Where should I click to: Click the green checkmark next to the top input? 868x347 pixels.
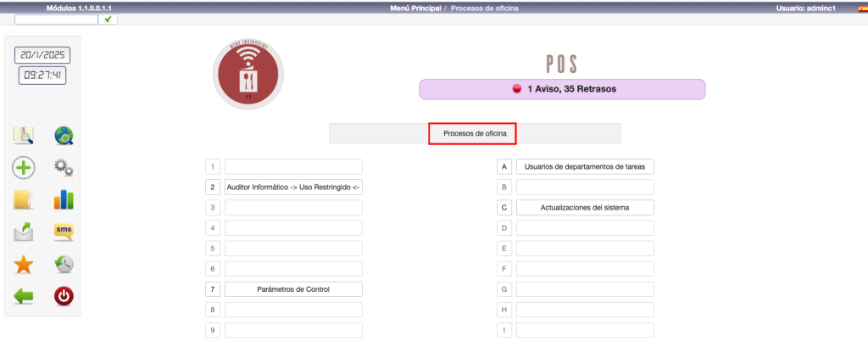108,19
